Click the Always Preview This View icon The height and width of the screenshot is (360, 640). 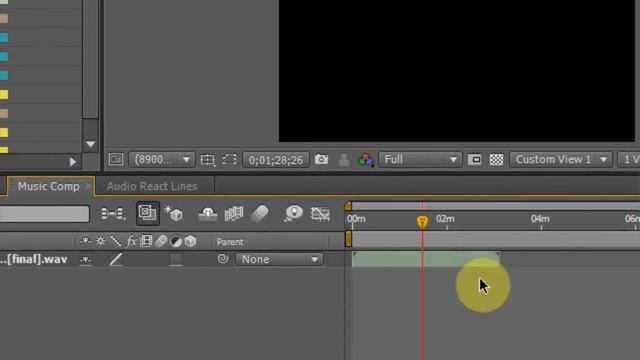pyautogui.click(x=116, y=159)
